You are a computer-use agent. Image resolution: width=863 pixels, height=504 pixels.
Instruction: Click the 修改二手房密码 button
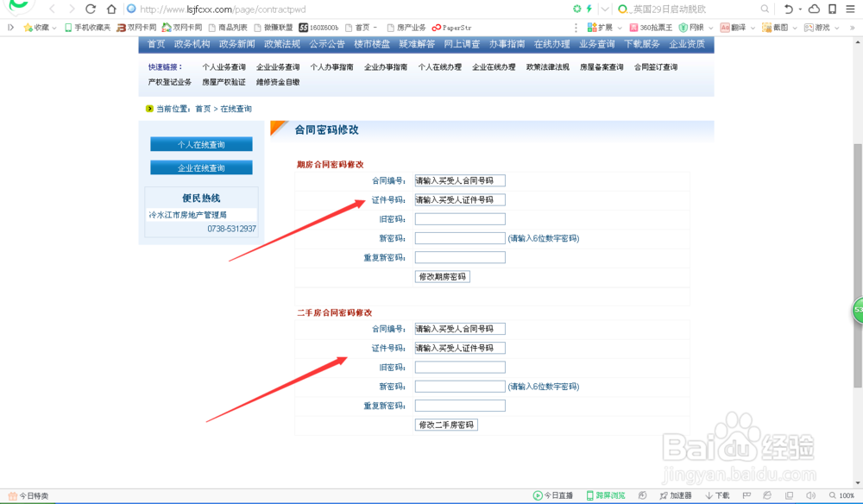click(446, 425)
